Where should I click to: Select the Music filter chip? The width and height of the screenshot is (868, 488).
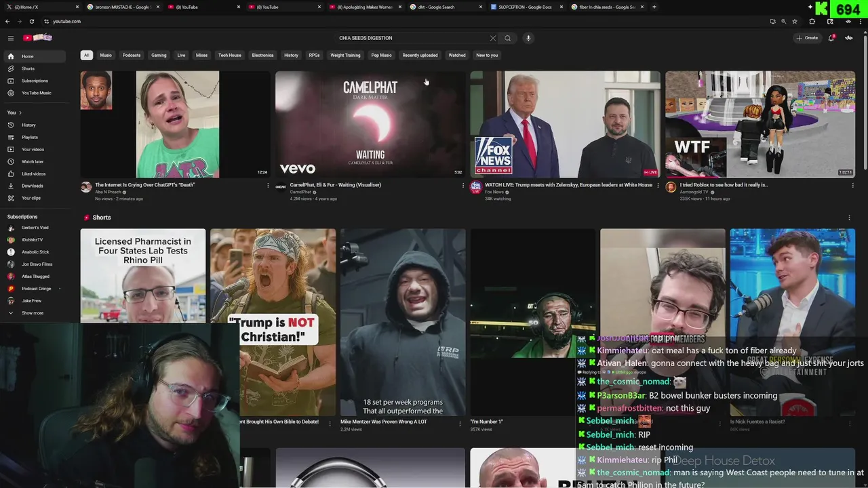pos(106,55)
